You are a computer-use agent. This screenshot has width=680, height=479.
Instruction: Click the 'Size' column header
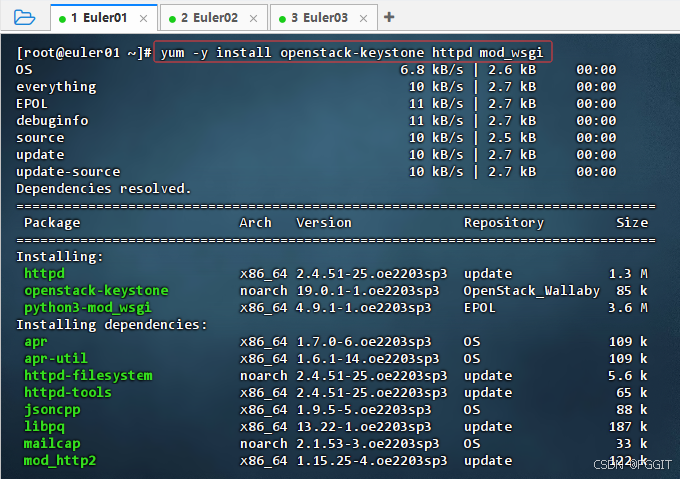632,222
